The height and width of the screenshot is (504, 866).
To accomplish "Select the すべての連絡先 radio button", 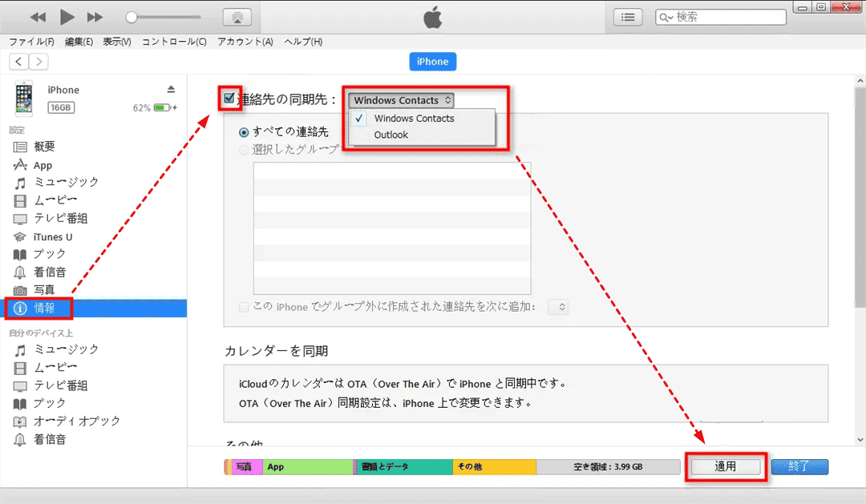I will pyautogui.click(x=244, y=132).
